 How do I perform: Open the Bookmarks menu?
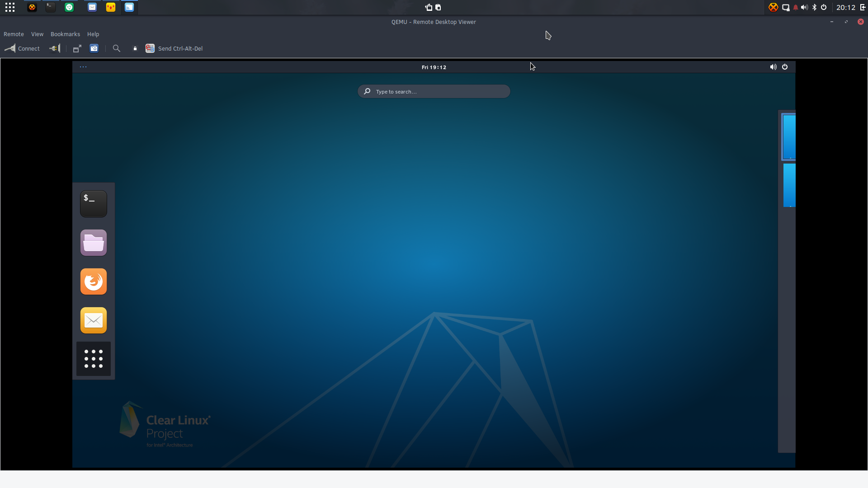point(65,34)
